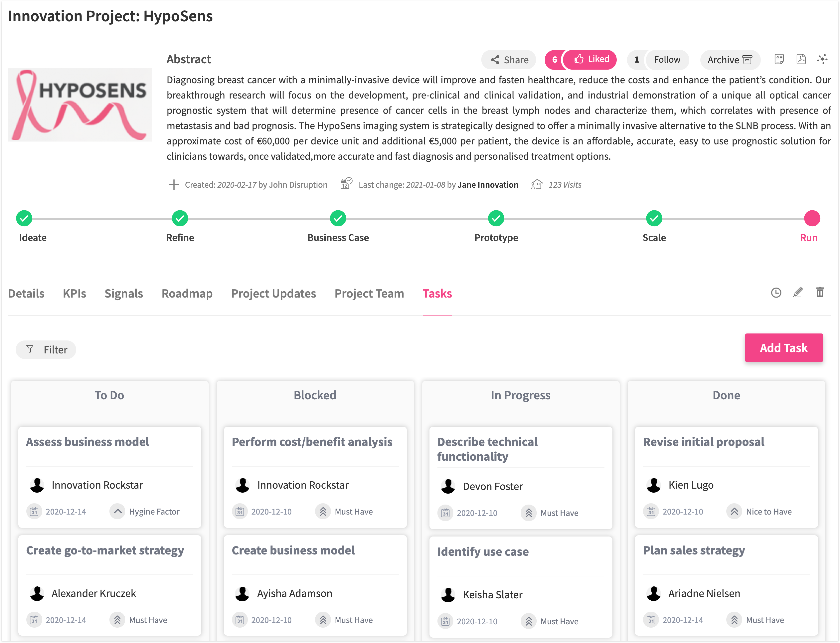840x643 pixels.
Task: Open the Project Team tab
Action: pyautogui.click(x=369, y=294)
